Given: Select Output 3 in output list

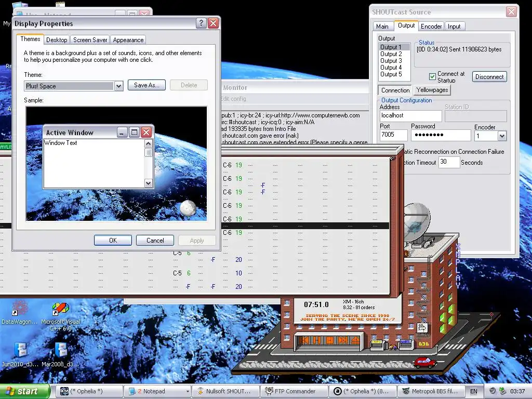Looking at the screenshot, I should click(x=394, y=61).
